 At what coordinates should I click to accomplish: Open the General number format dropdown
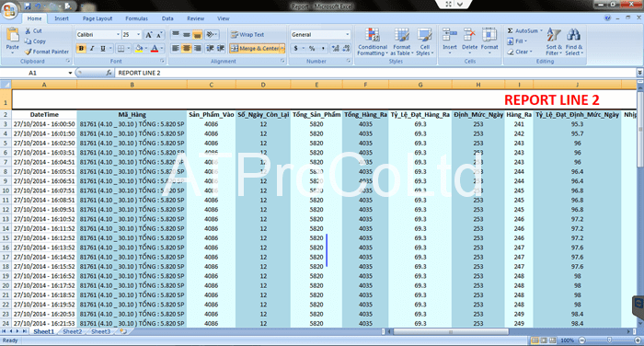click(x=348, y=35)
